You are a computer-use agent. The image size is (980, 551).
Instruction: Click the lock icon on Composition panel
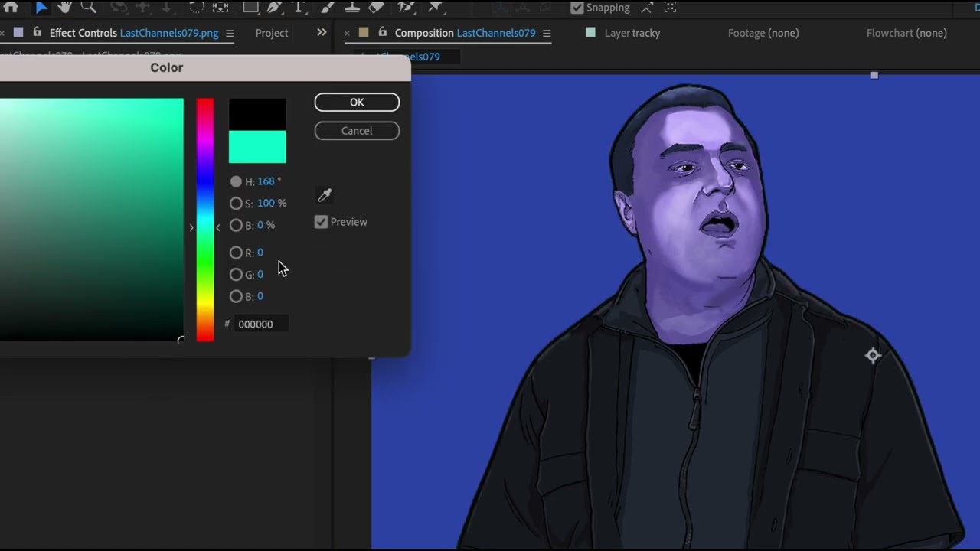tap(382, 33)
